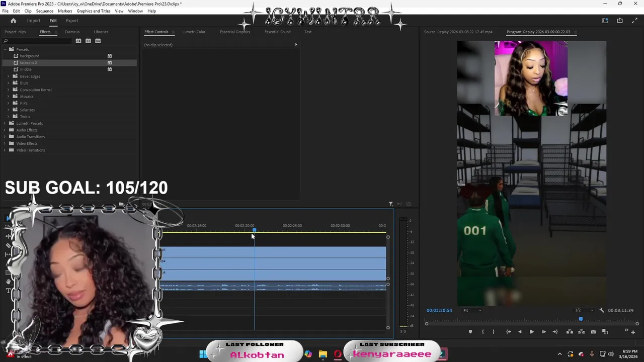
Task: Step forward one frame
Action: pyautogui.click(x=543, y=332)
